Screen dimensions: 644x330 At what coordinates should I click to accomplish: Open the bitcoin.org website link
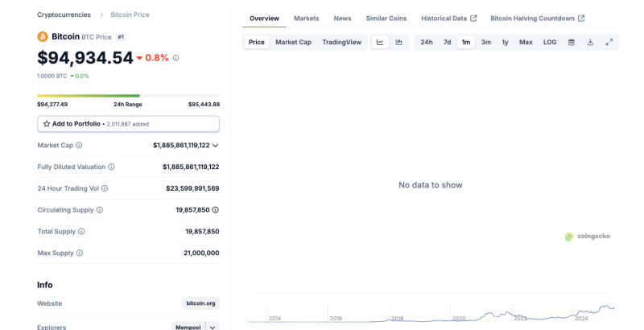pyautogui.click(x=200, y=303)
